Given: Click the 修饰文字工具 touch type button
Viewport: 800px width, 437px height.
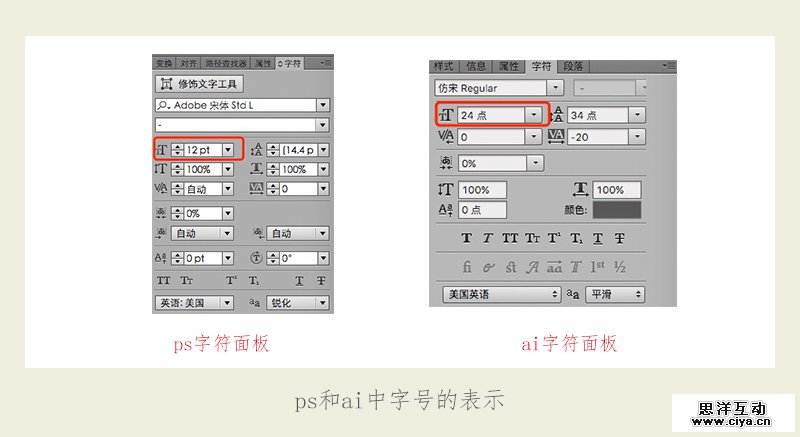Looking at the screenshot, I should tap(199, 84).
